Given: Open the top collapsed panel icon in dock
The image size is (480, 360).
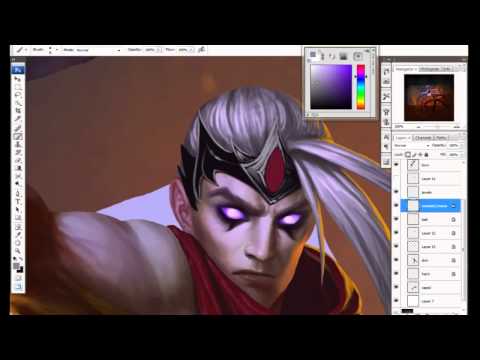Looking at the screenshot, I should click(386, 71).
